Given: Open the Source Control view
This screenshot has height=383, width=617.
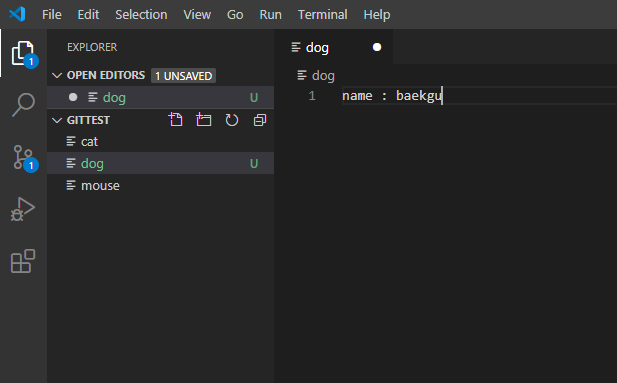Looking at the screenshot, I should click(x=23, y=157).
